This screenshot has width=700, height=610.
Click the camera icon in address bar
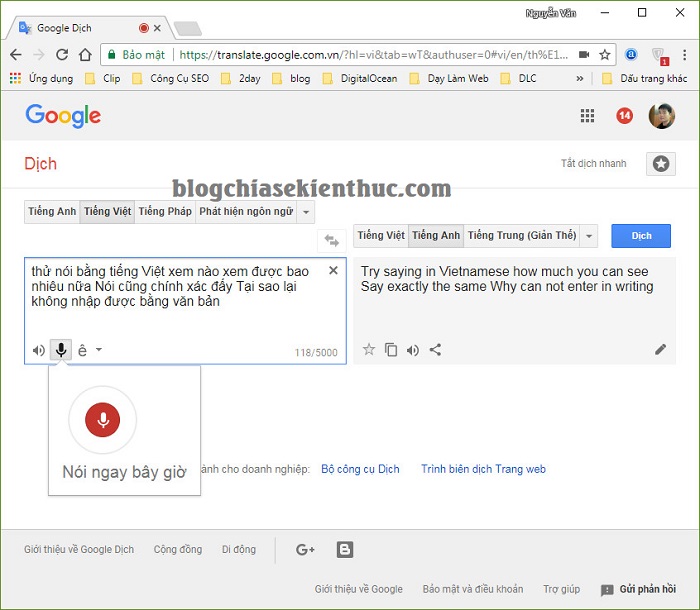[584, 54]
